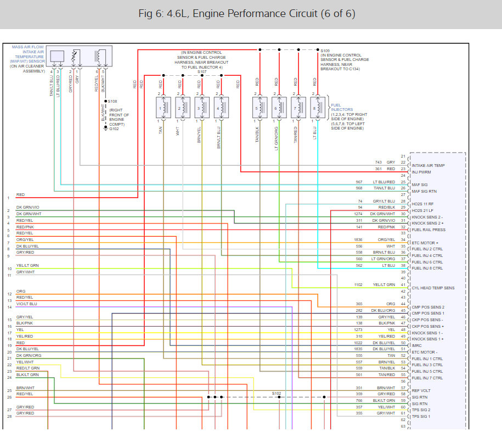Image resolution: width=502 pixels, height=448 pixels.
Task: Click the RIGHT FRONT OF ENGINE COMPT note
Action: coord(119,117)
